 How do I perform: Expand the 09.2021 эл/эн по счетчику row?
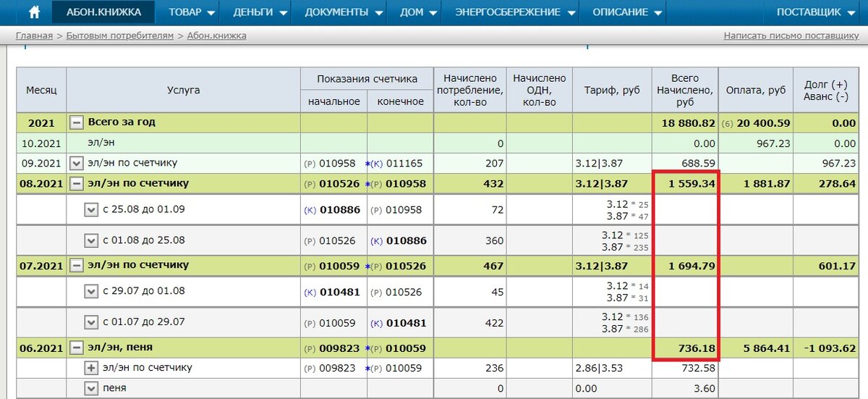point(76,164)
